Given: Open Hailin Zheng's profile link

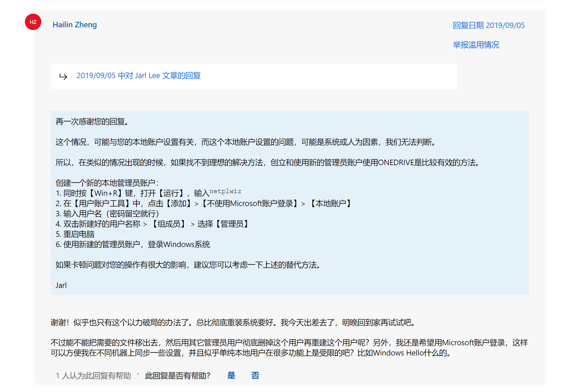Looking at the screenshot, I should [x=75, y=25].
